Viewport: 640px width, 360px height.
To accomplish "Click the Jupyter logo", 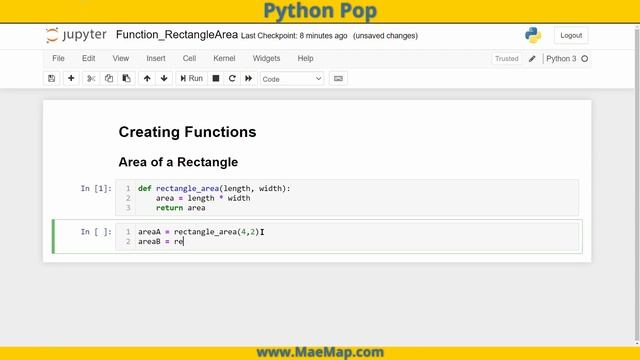I will [76, 35].
